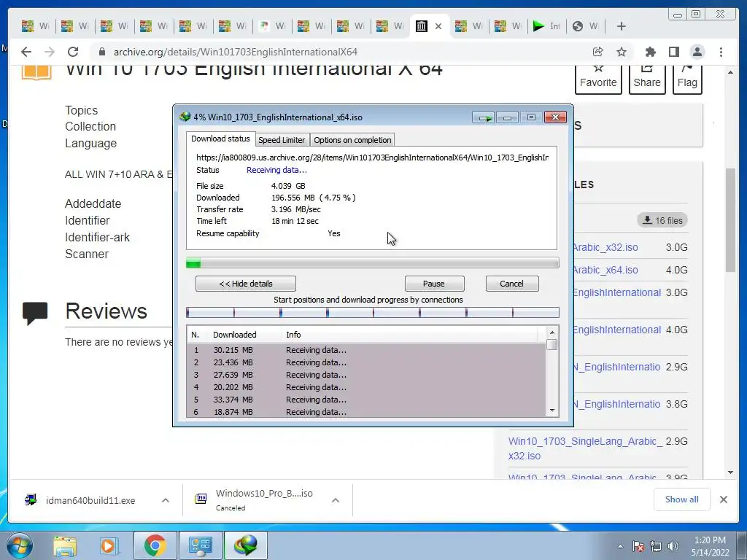Close the active archive.org tab
747x560 pixels.
[x=438, y=26]
